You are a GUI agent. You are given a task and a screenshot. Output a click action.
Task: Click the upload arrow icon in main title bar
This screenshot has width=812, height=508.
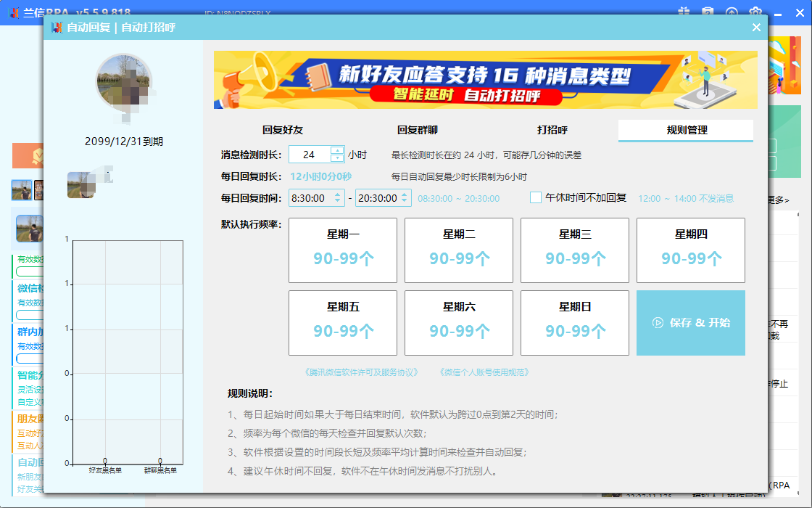pos(732,12)
